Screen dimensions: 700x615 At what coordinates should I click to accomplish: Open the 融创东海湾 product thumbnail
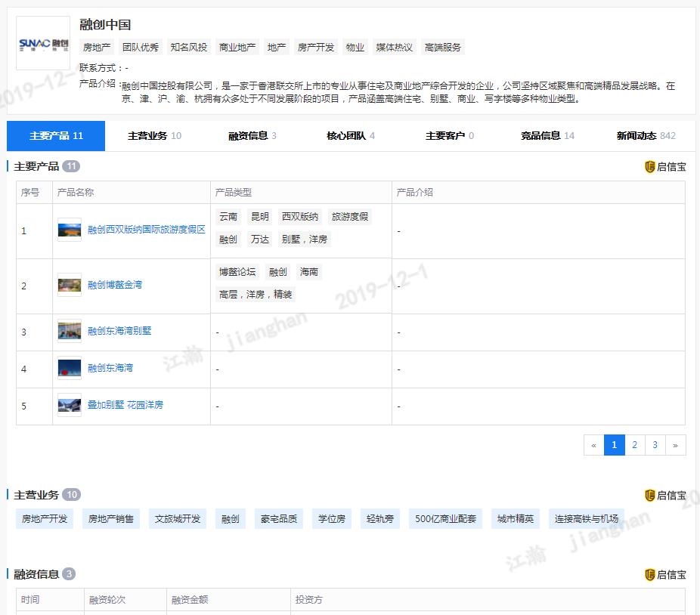coord(70,368)
